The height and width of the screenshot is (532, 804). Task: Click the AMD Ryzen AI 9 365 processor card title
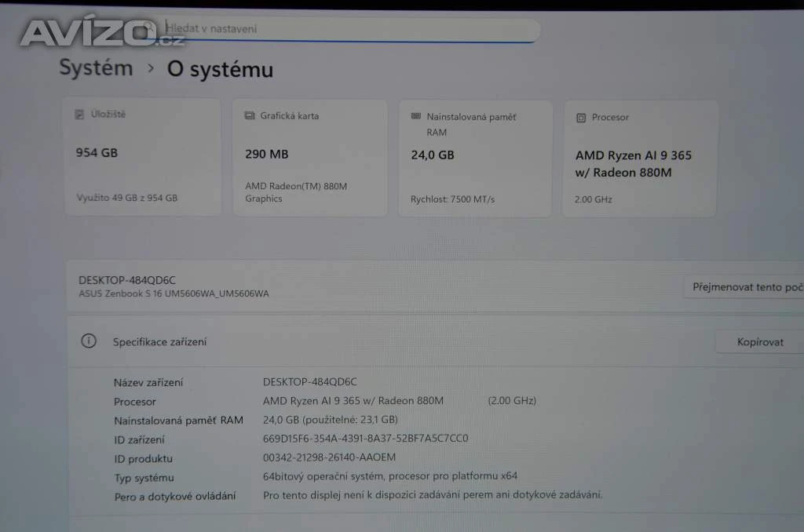(x=633, y=164)
